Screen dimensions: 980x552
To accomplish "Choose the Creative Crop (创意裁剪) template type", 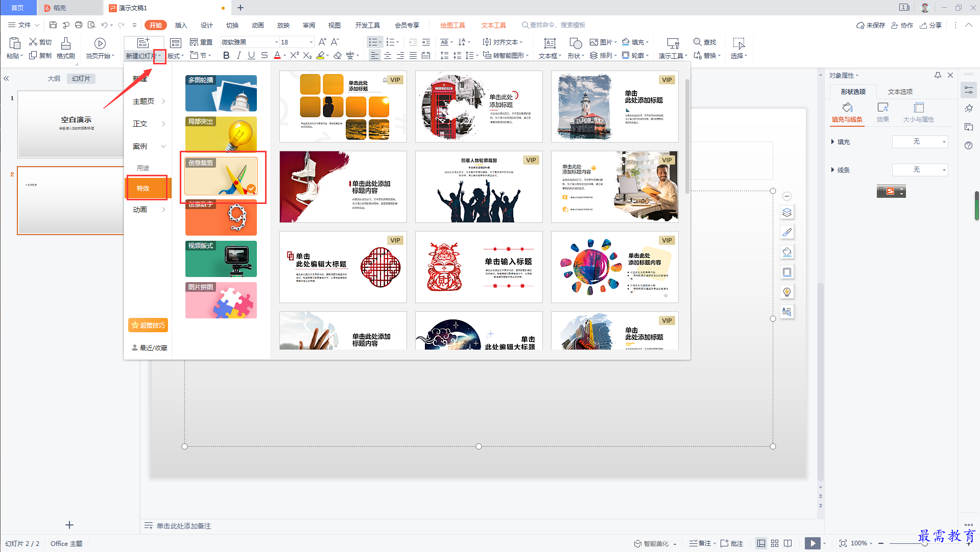I will click(221, 176).
